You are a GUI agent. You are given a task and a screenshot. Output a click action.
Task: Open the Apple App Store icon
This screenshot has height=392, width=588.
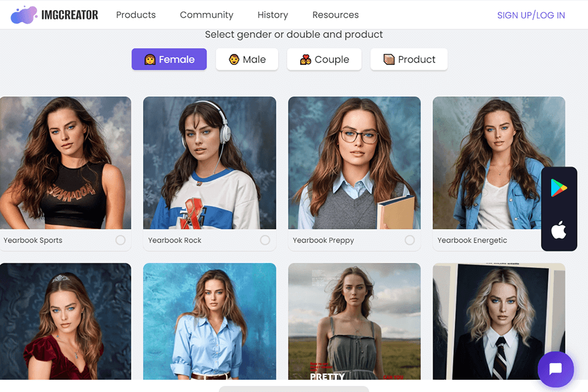click(559, 230)
